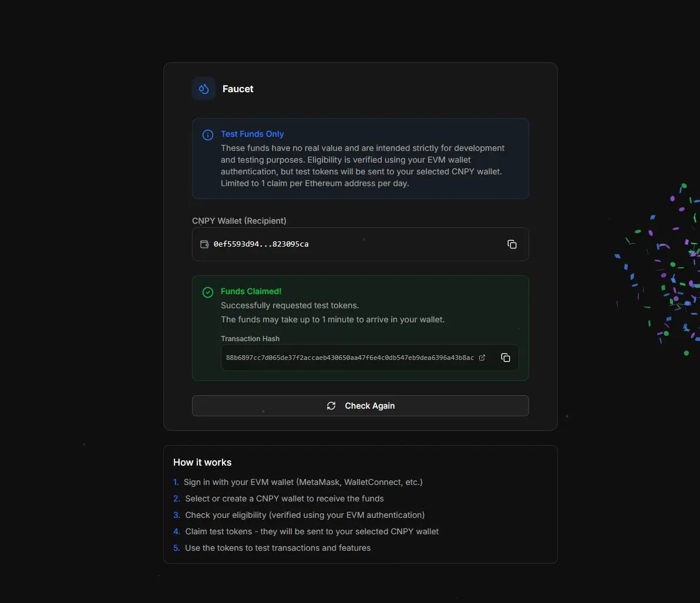700x603 pixels.
Task: Copy the transaction hash
Action: click(506, 358)
